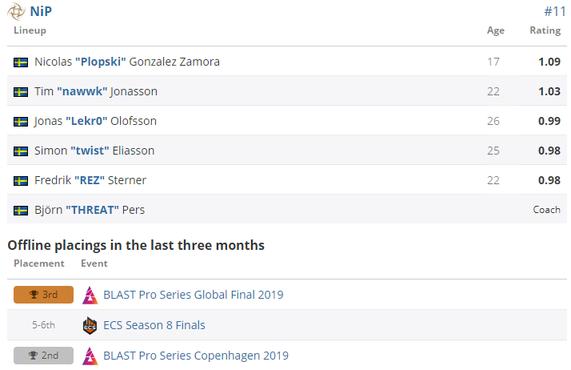Open Tim "nawwk" Jonasson's player page

coord(96,91)
